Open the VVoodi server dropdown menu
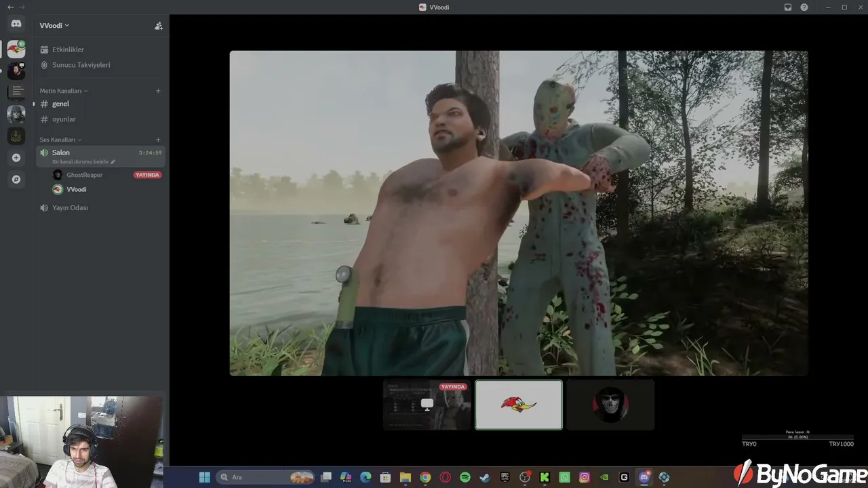 point(55,26)
